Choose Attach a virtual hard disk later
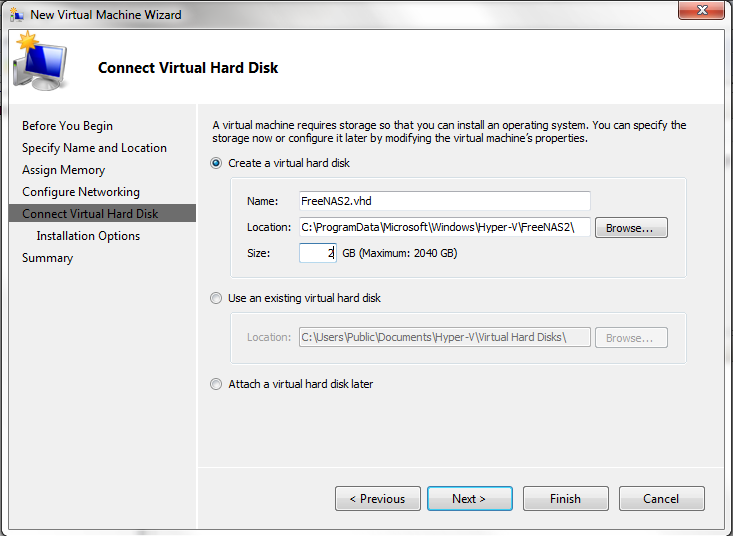The height and width of the screenshot is (536, 733). 217,384
